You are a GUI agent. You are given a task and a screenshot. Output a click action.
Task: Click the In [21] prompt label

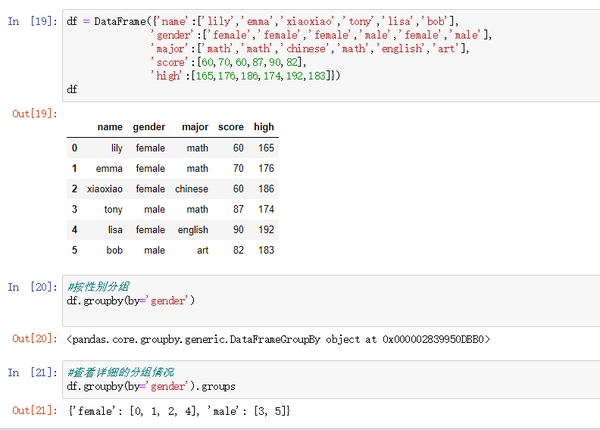coord(33,372)
